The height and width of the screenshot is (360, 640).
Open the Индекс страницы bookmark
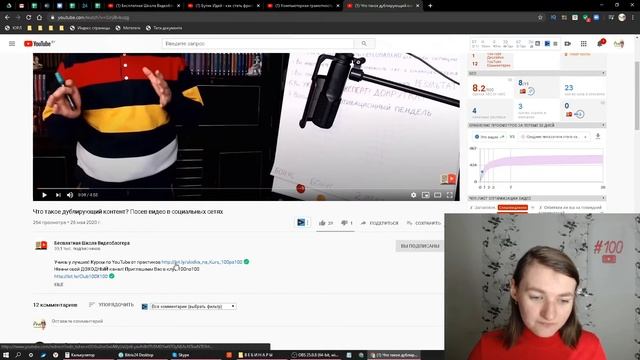(90, 28)
